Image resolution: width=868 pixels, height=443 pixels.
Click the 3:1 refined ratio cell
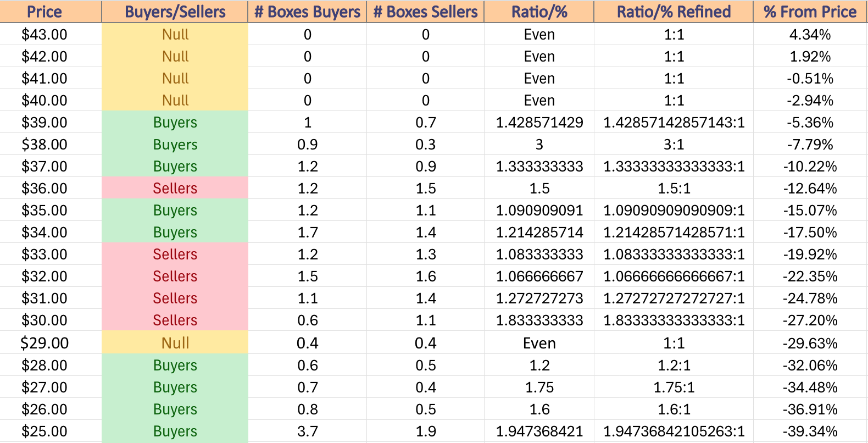(x=674, y=145)
